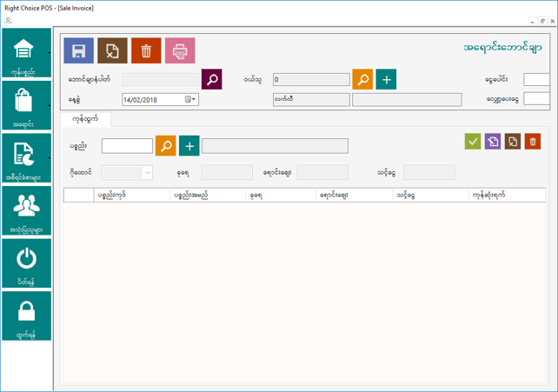
Task: Click the large orange trash delete icon
Action: tap(146, 50)
